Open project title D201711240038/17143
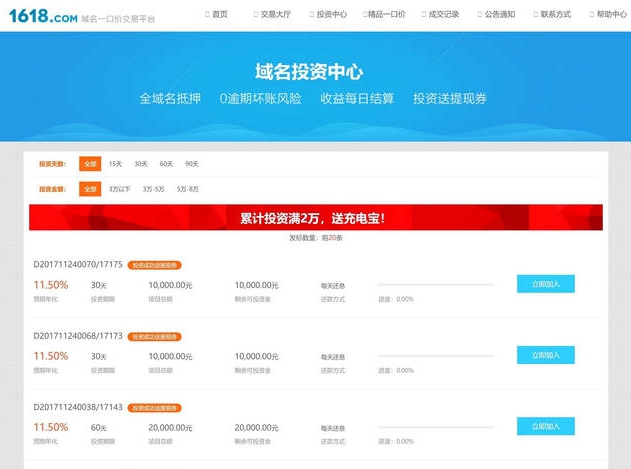 click(x=78, y=407)
